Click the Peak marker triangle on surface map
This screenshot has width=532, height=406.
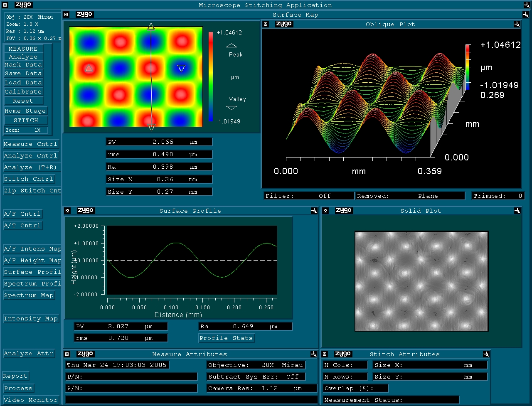point(89,68)
